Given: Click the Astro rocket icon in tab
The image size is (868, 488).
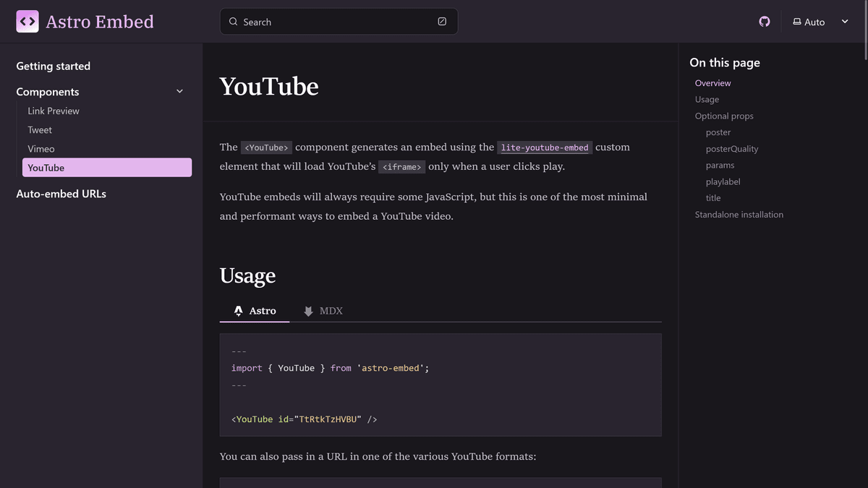Looking at the screenshot, I should (x=239, y=311).
